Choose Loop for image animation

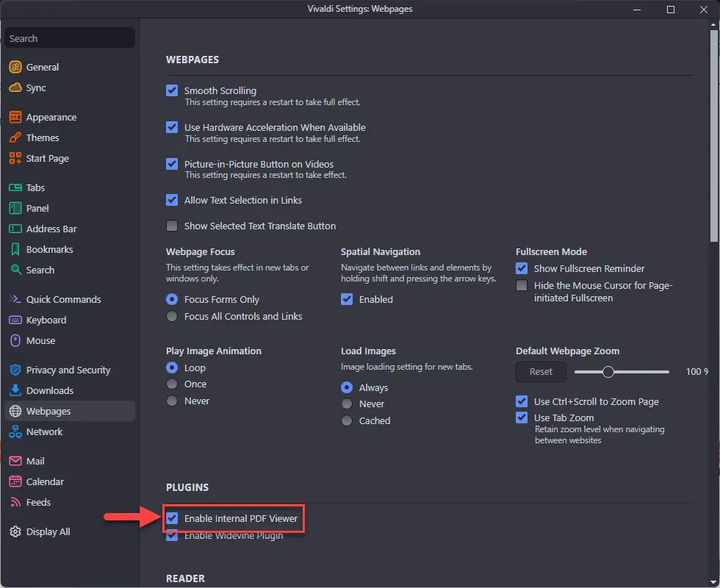(x=172, y=368)
